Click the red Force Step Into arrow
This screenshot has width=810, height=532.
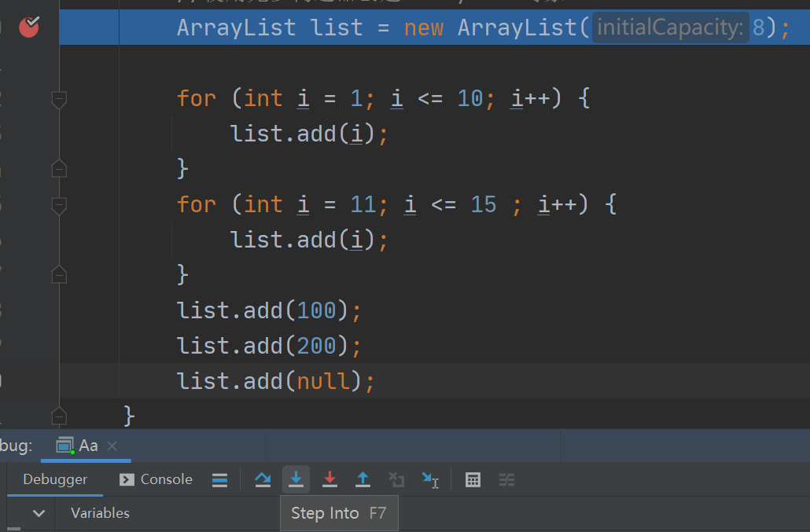tap(330, 479)
